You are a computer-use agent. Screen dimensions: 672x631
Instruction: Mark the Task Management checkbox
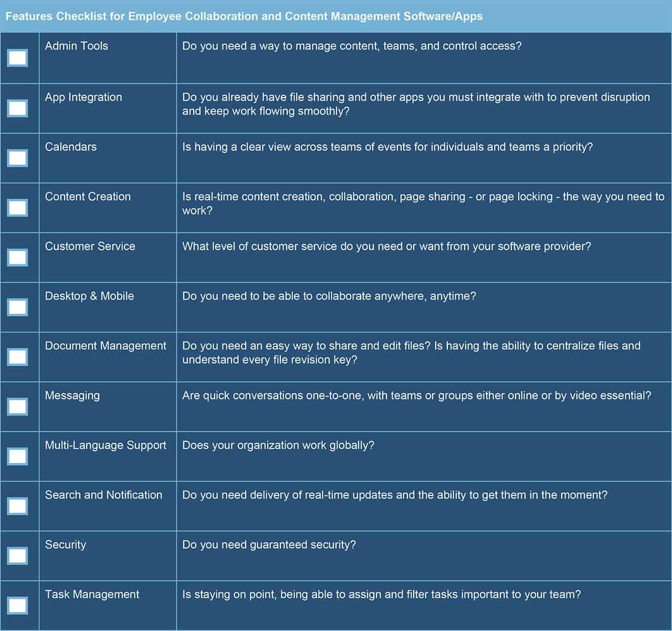[x=17, y=605]
